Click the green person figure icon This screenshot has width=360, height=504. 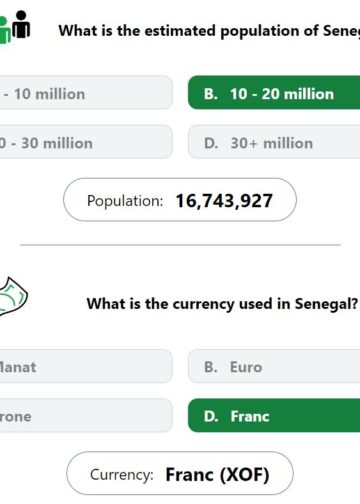click(5, 31)
